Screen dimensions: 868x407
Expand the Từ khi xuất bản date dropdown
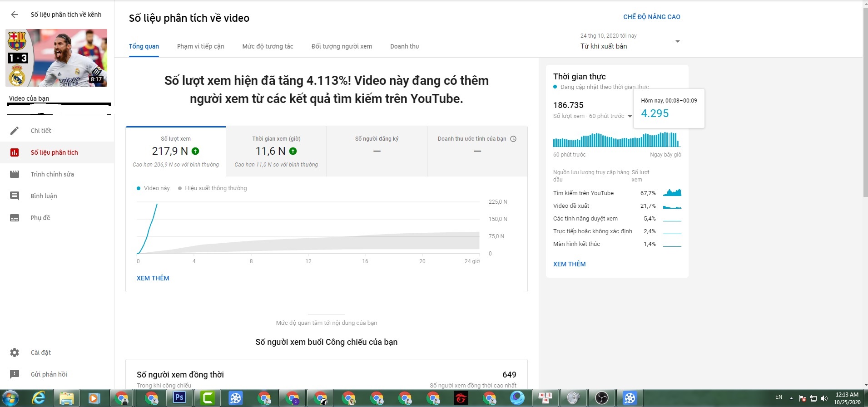click(677, 42)
